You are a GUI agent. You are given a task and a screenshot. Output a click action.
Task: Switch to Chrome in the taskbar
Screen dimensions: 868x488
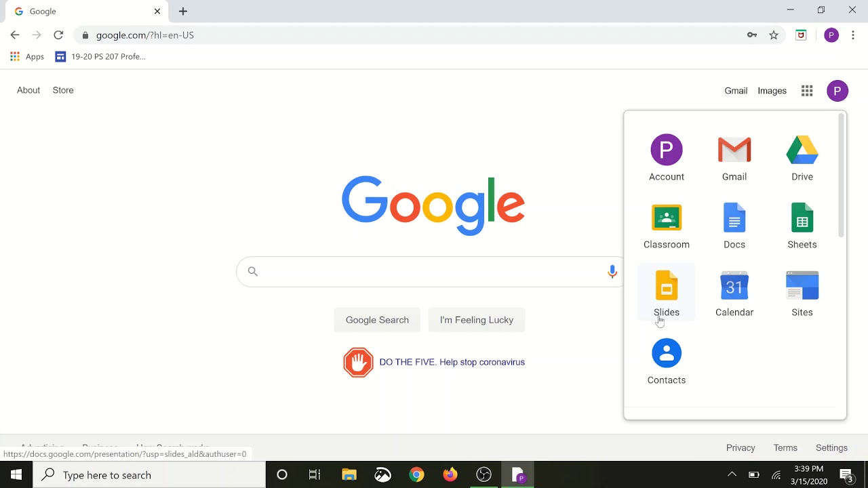[416, 475]
